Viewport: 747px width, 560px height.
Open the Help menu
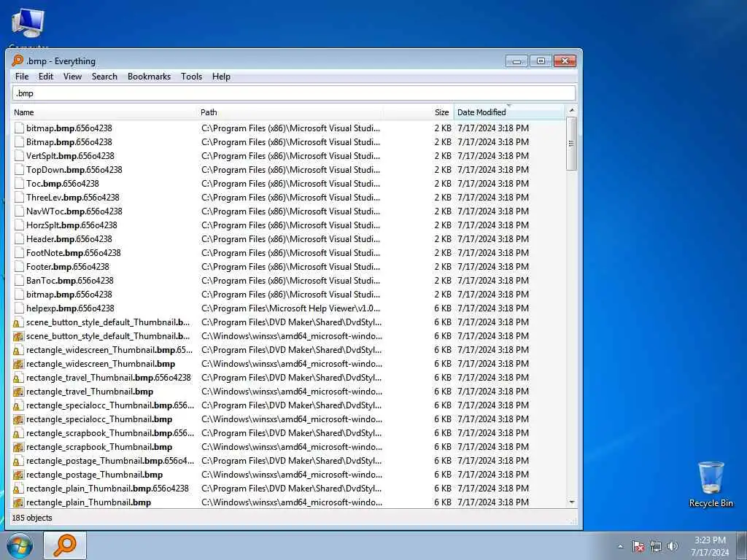point(221,77)
